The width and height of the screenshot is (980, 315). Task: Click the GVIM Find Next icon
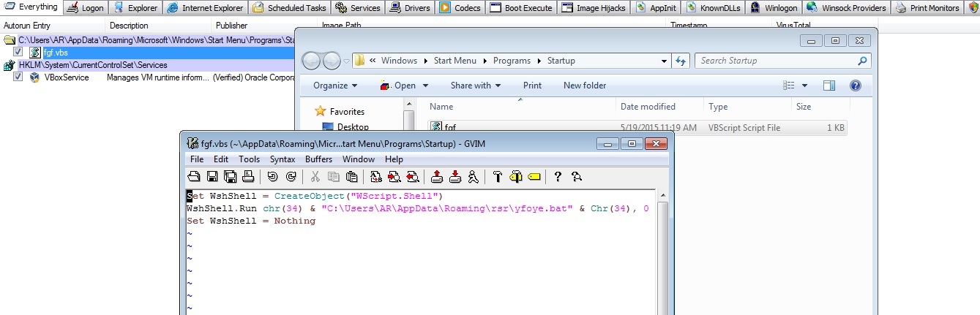tap(394, 176)
